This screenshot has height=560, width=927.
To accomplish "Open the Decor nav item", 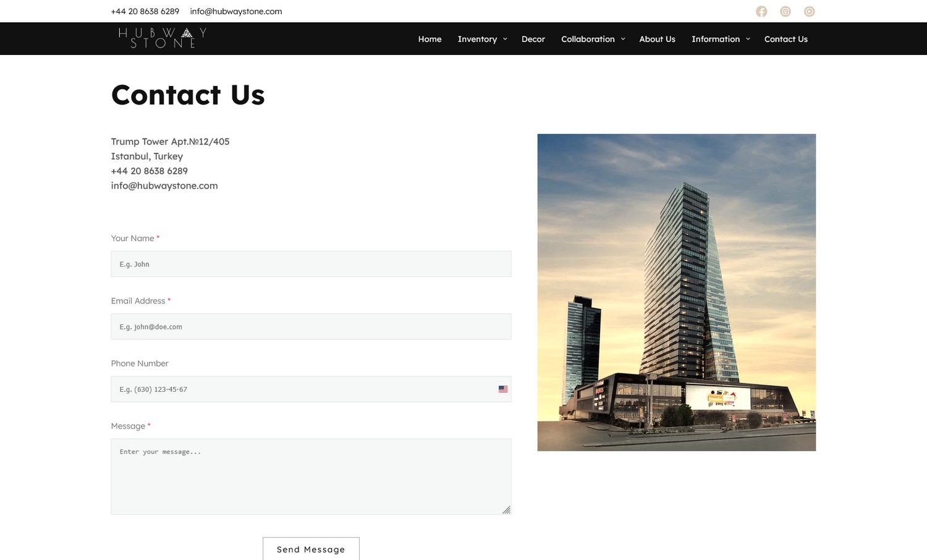I will point(533,39).
